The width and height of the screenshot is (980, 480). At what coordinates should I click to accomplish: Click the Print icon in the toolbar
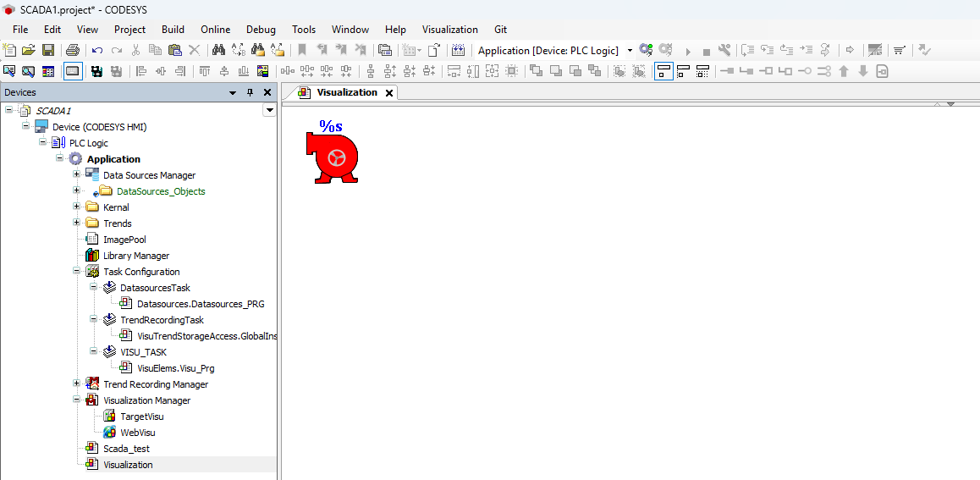click(73, 50)
